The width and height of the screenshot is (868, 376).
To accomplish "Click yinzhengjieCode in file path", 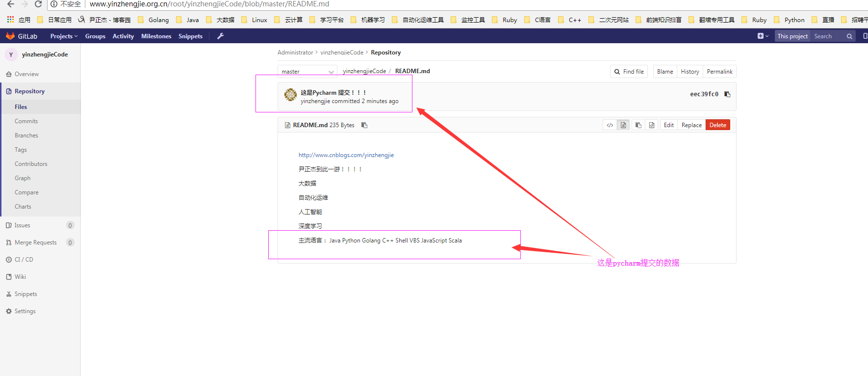I will tap(364, 71).
